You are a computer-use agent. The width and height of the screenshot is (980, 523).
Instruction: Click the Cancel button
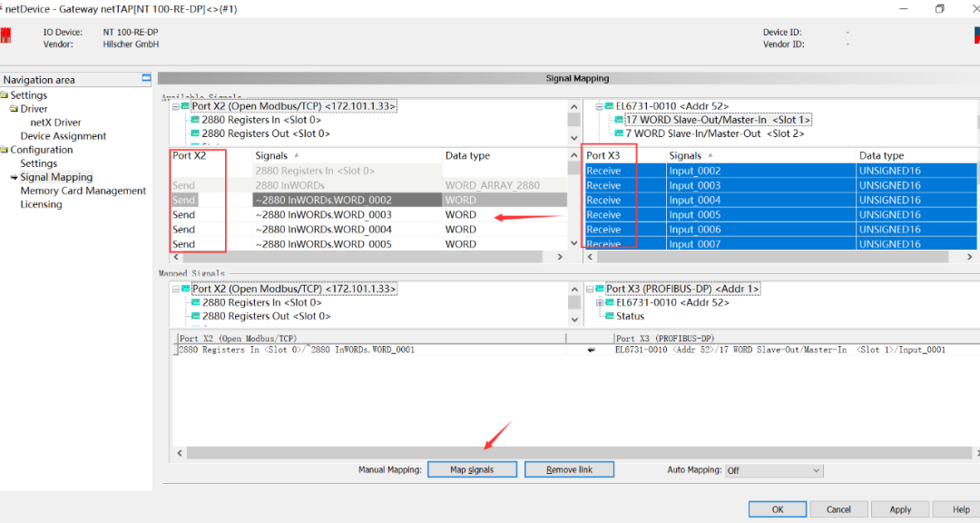click(838, 509)
